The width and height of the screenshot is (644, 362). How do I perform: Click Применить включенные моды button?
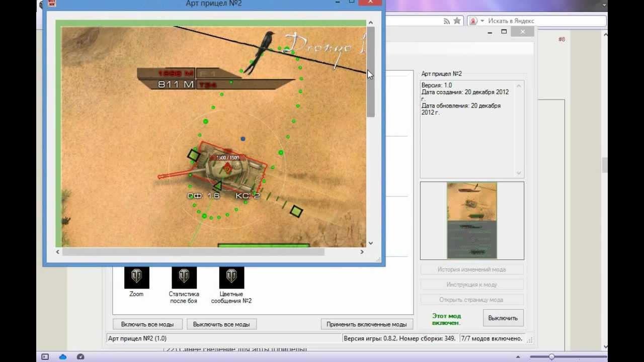pos(366,324)
